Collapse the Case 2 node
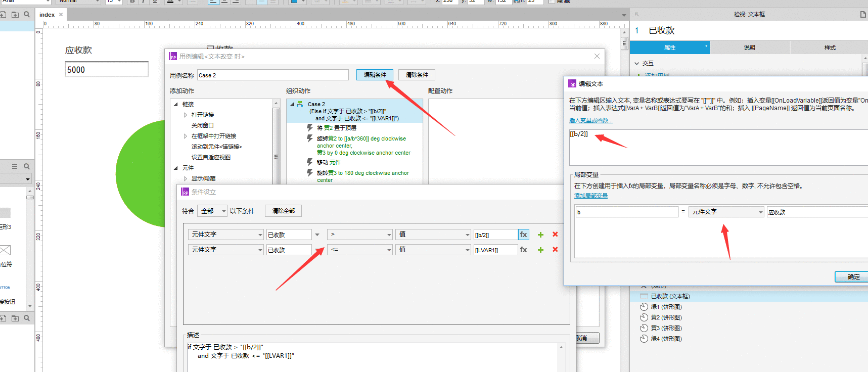 (292, 104)
